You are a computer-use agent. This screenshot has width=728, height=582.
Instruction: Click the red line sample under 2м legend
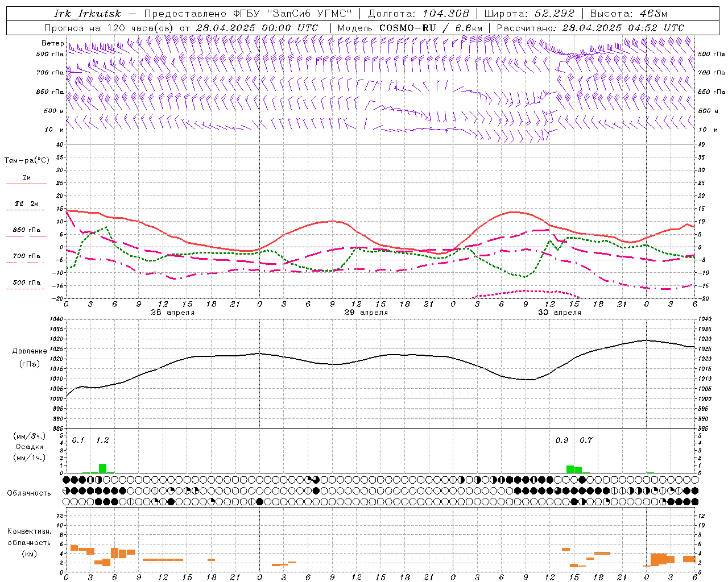(x=26, y=184)
